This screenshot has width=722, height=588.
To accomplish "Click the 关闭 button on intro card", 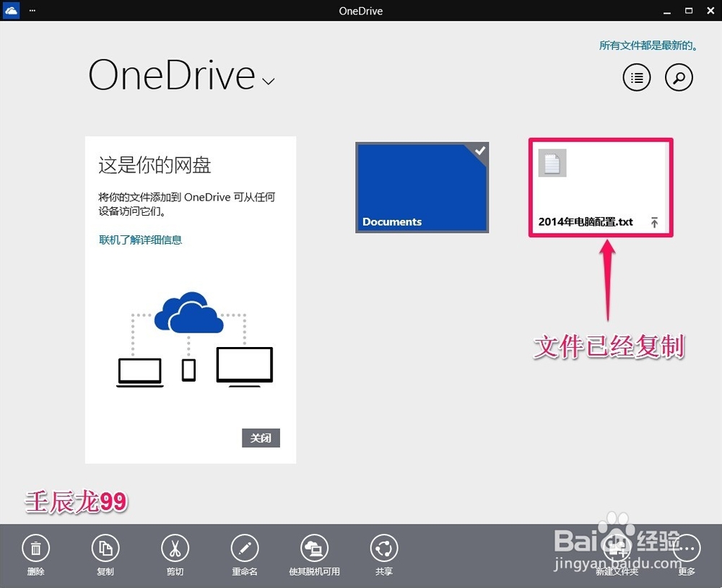I will [x=261, y=438].
